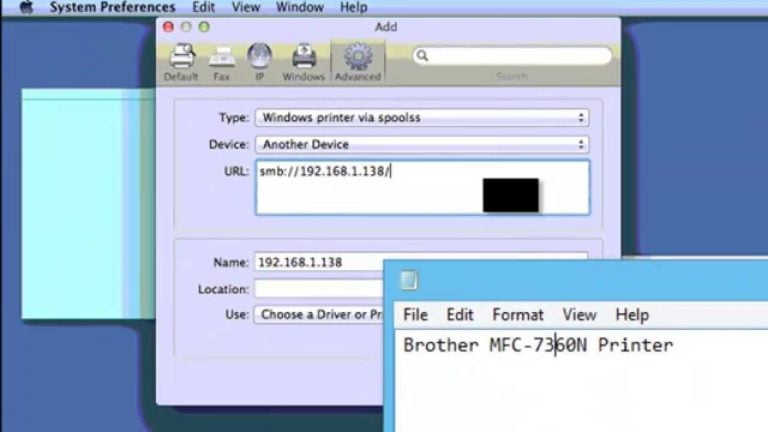
Task: Open the Apple menu
Action: (x=26, y=7)
